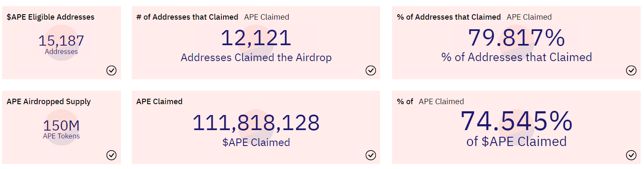Click checkmark icon on % of $APE Claimed card

[x=631, y=155]
